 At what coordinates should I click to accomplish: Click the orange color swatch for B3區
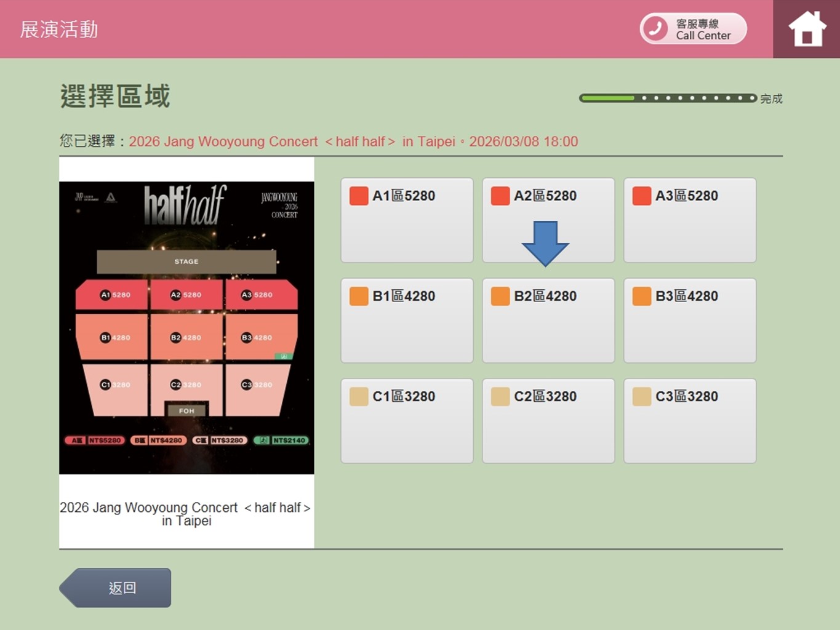click(x=642, y=296)
